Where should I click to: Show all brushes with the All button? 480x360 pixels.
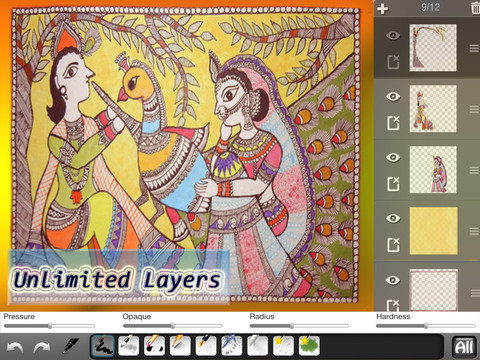464,347
